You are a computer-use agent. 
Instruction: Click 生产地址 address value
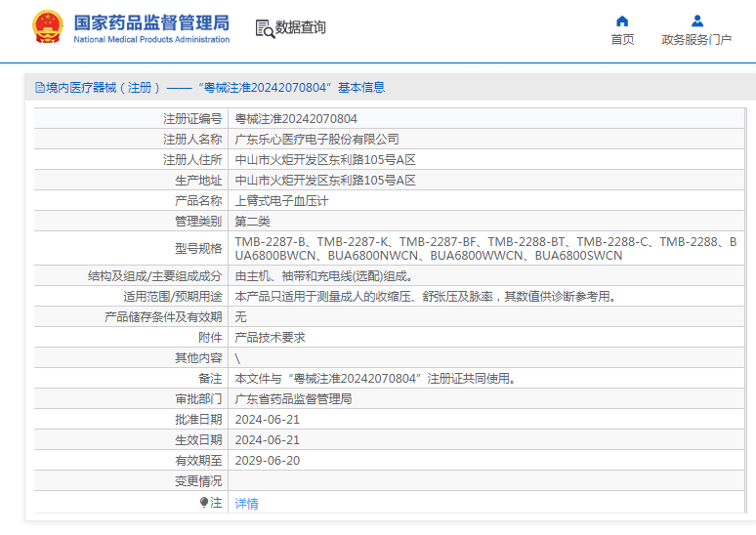click(x=325, y=181)
